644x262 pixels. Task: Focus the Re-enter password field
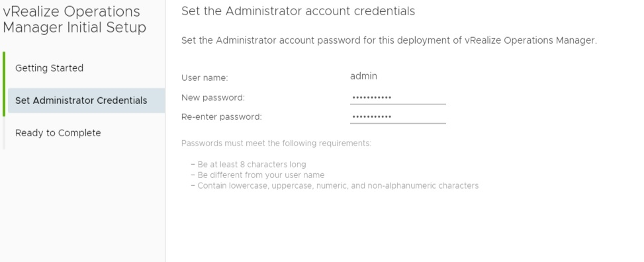pyautogui.click(x=398, y=116)
